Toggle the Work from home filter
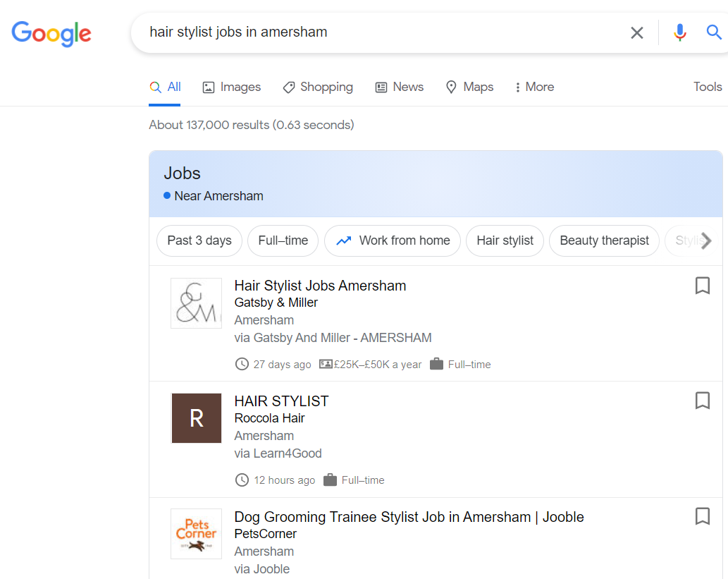This screenshot has height=579, width=728. (x=393, y=240)
